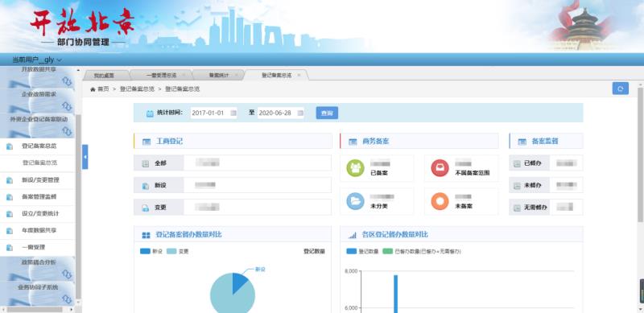The image size is (644, 313).
Task: Switch to the 我的桌面 tab
Action: tap(104, 76)
